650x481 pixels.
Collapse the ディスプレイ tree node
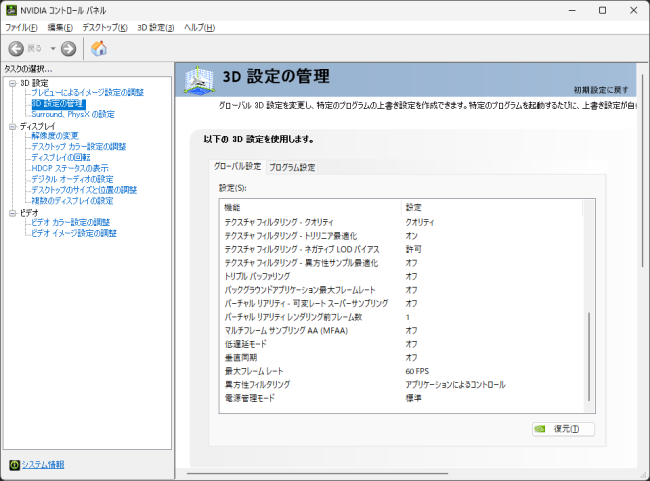(x=12, y=126)
